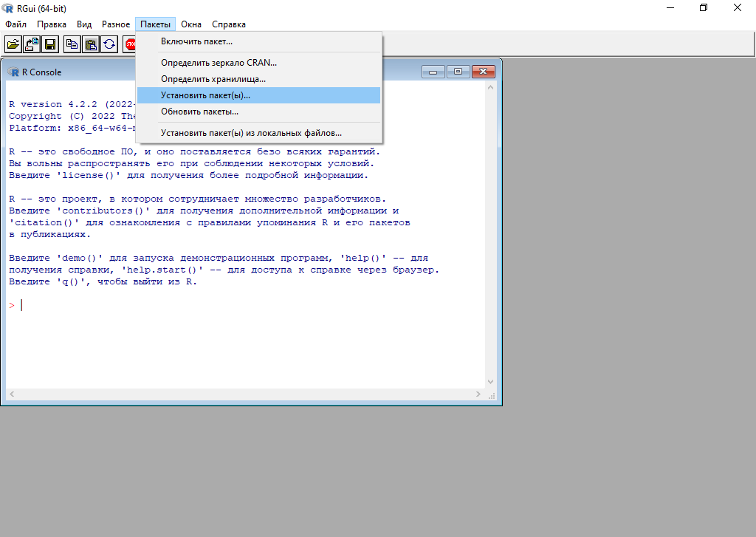Click Установить пакет(ы) из локальных файлов...

[251, 133]
